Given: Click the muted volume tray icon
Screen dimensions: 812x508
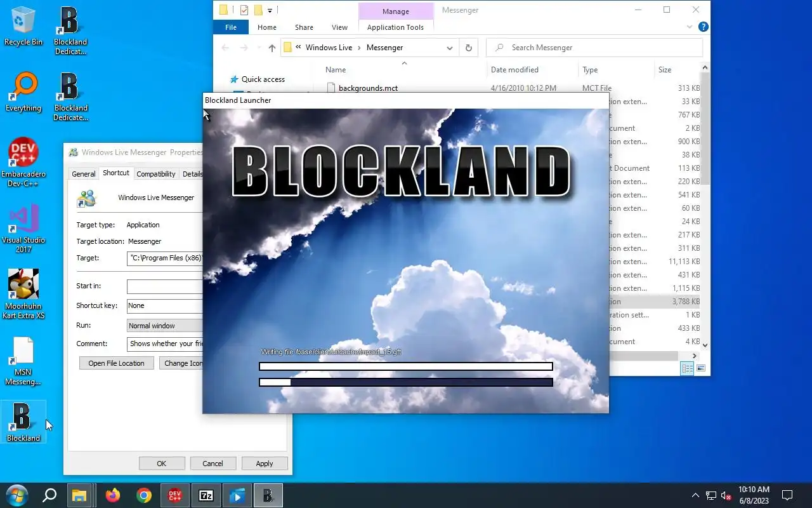Looking at the screenshot, I should [727, 496].
